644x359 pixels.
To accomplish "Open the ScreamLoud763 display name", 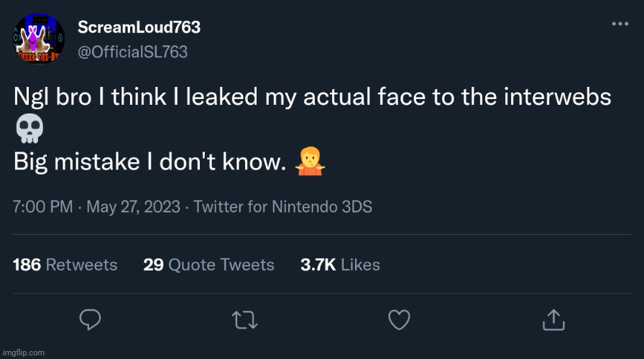I will point(139,27).
